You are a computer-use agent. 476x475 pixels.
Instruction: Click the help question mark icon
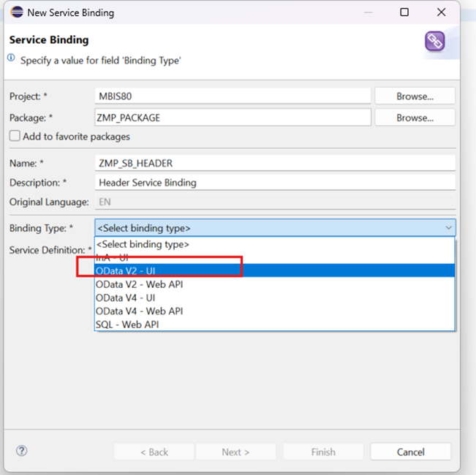tap(22, 451)
